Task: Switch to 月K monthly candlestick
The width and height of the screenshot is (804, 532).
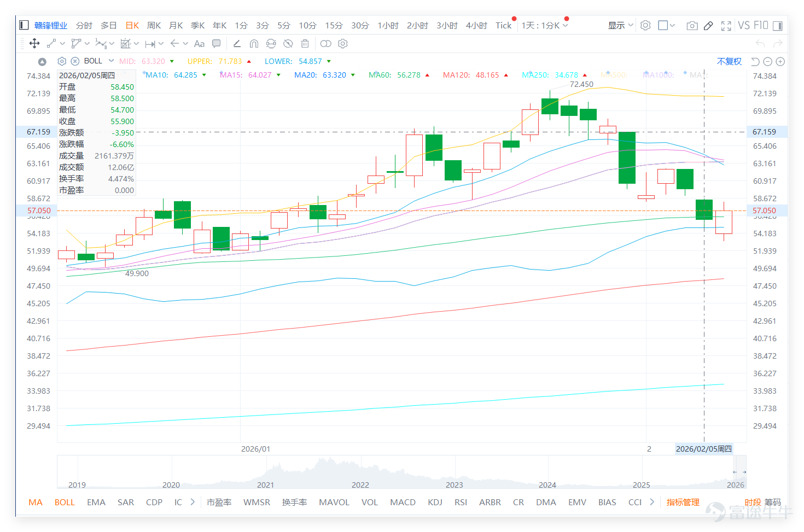Action: coord(176,25)
